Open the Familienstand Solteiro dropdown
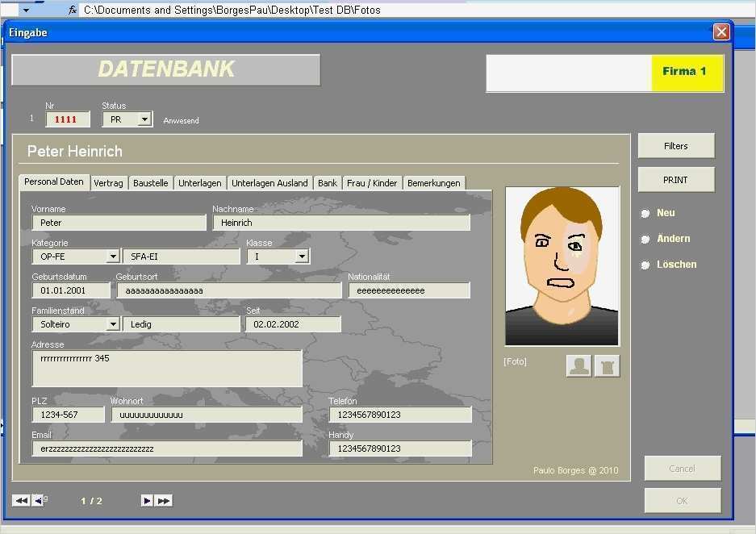The image size is (756, 534). pos(113,324)
